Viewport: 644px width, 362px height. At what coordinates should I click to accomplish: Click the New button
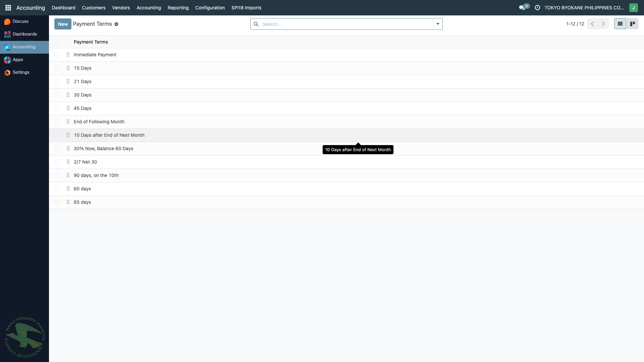[x=63, y=24]
